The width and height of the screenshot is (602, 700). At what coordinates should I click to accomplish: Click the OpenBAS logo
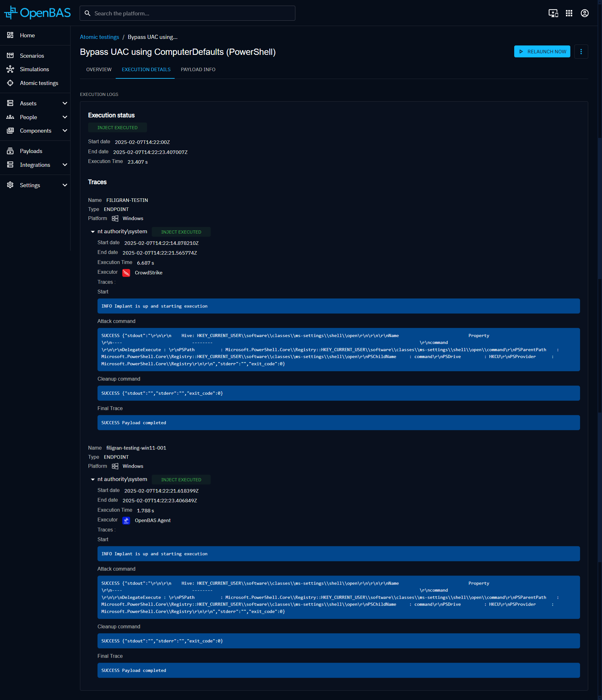pos(37,13)
